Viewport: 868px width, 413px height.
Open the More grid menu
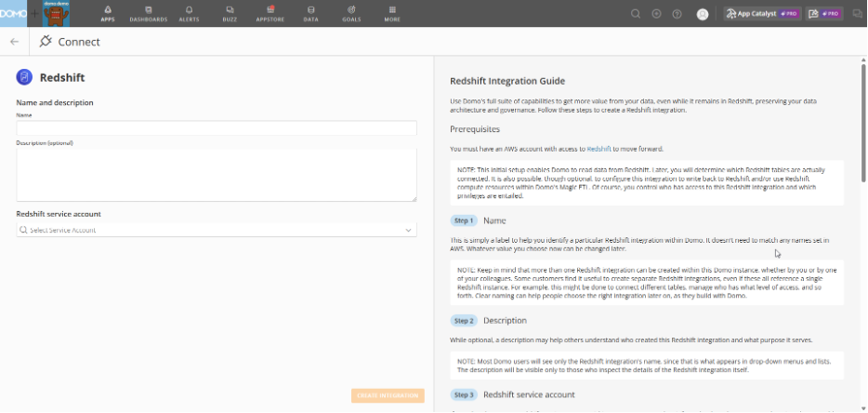pos(392,13)
